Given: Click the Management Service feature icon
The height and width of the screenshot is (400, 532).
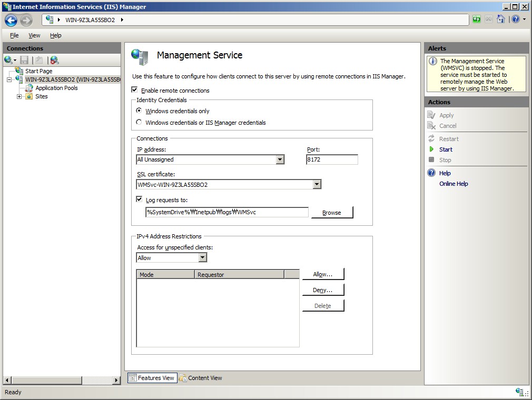Looking at the screenshot, I should click(140, 57).
